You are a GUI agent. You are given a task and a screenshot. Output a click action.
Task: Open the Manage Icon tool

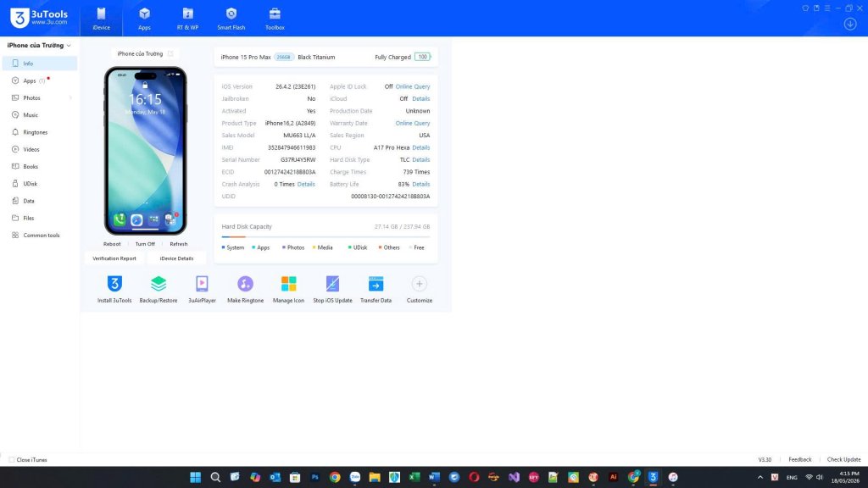pos(288,289)
